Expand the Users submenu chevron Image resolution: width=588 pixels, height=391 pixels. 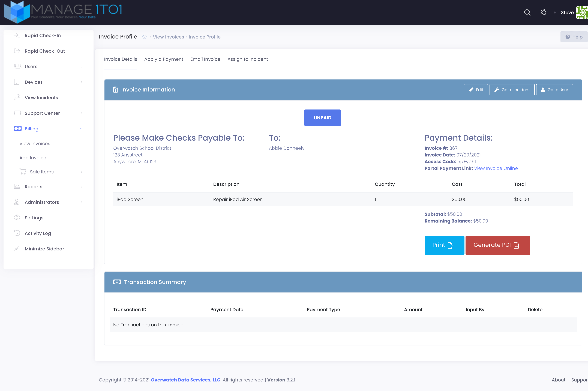(81, 67)
